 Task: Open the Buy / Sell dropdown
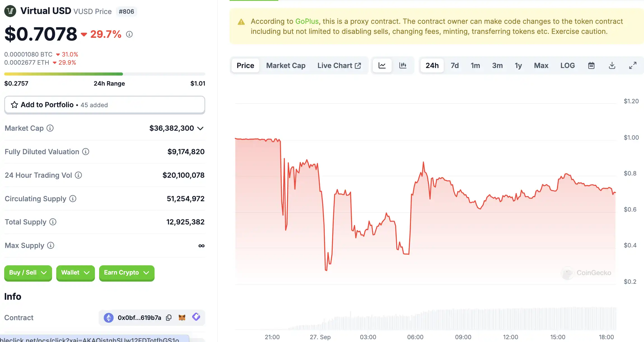[28, 273]
